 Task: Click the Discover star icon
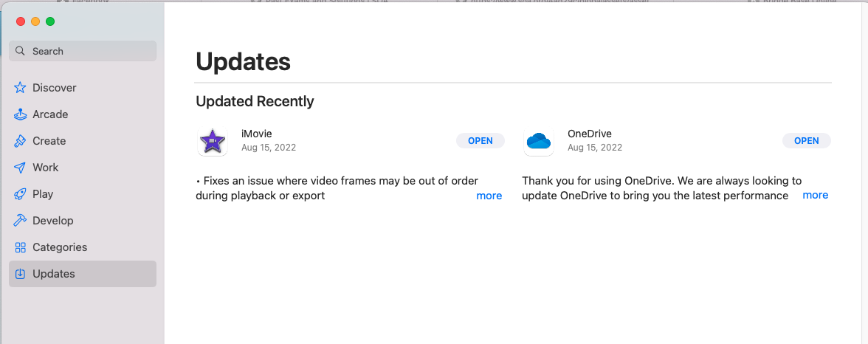pos(20,88)
